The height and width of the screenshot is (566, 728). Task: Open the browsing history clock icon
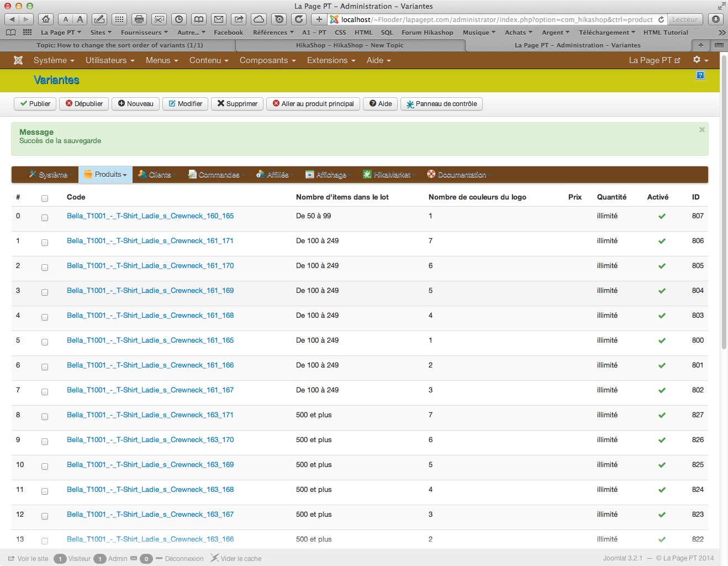click(x=179, y=19)
